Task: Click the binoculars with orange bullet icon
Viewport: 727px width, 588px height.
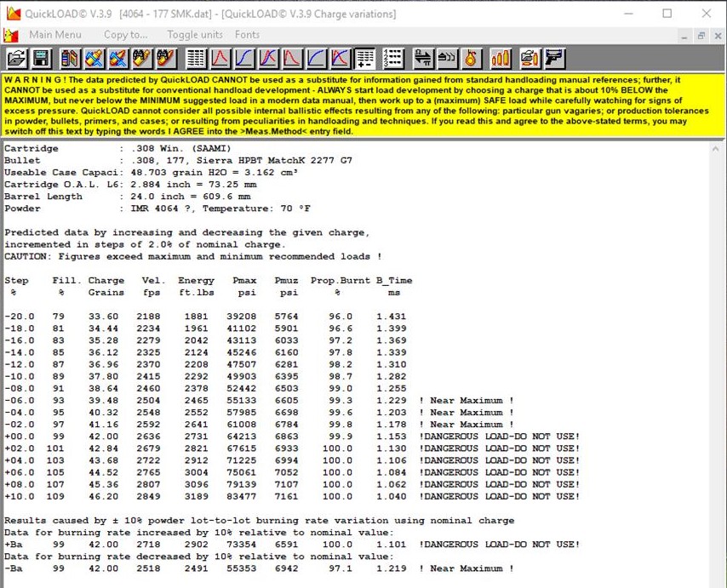Action: (167, 59)
